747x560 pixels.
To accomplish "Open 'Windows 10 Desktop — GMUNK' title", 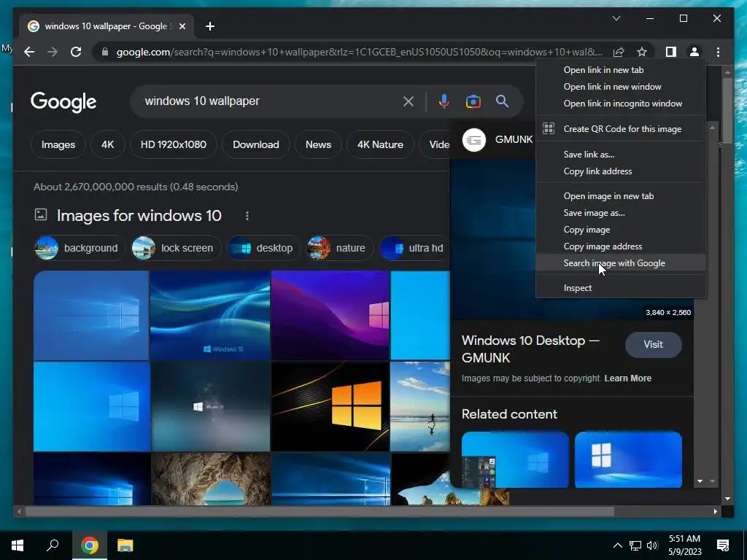I will (530, 349).
